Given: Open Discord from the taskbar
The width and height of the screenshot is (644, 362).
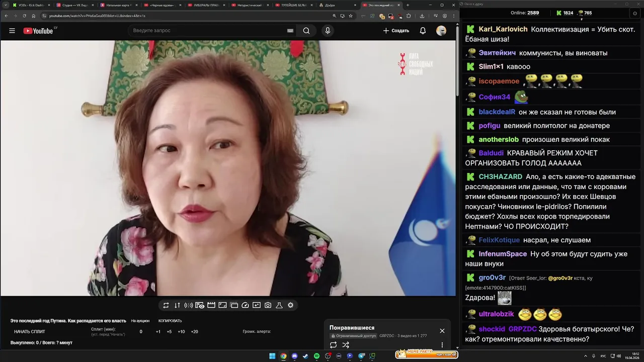Looking at the screenshot, I should coord(294,356).
